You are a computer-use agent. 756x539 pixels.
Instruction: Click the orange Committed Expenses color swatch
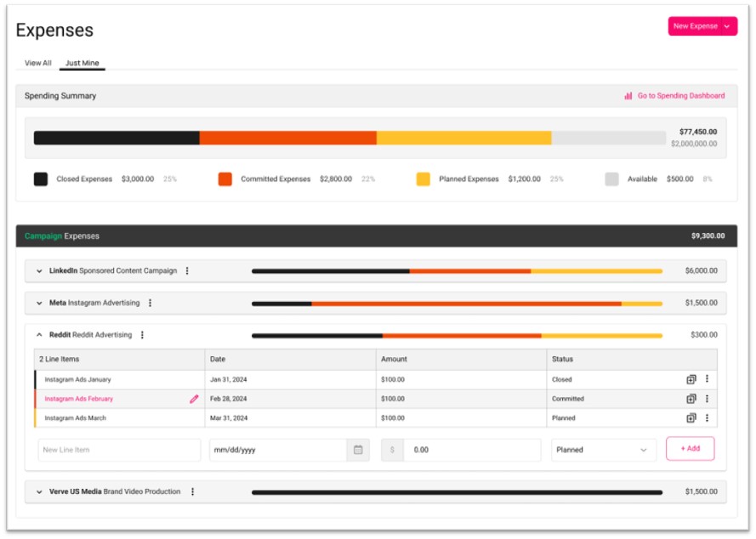click(225, 179)
